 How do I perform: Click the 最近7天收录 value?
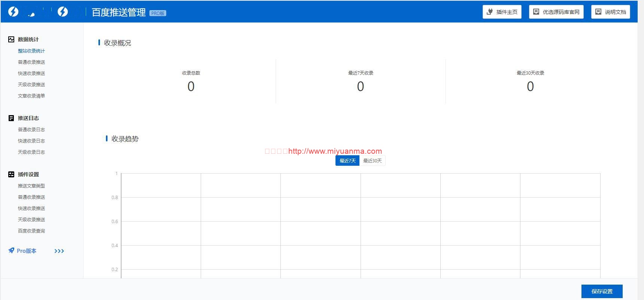coord(361,87)
